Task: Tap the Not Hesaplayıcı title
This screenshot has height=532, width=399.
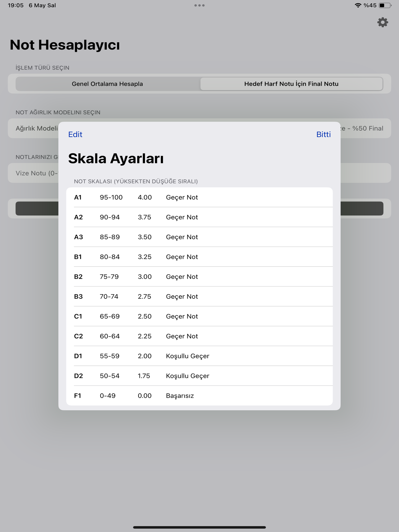Action: (x=65, y=45)
